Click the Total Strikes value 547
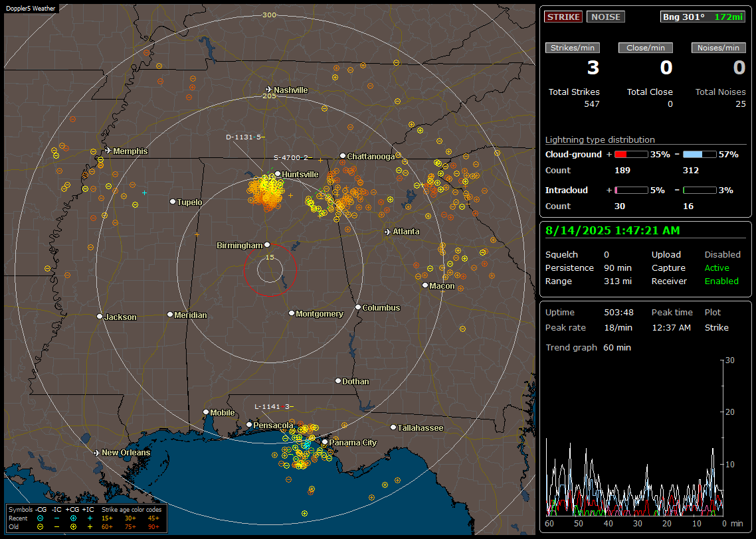 [592, 104]
